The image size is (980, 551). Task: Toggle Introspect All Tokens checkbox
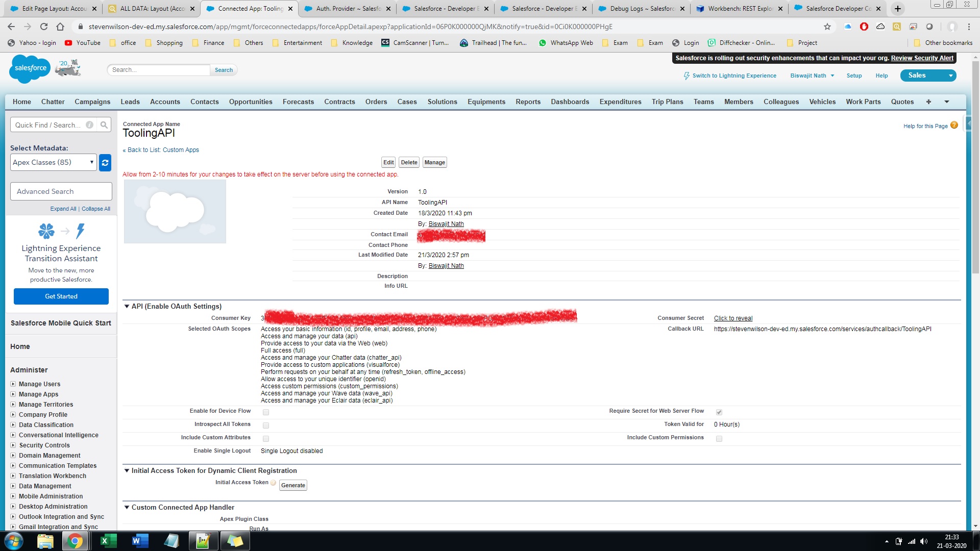click(x=266, y=425)
